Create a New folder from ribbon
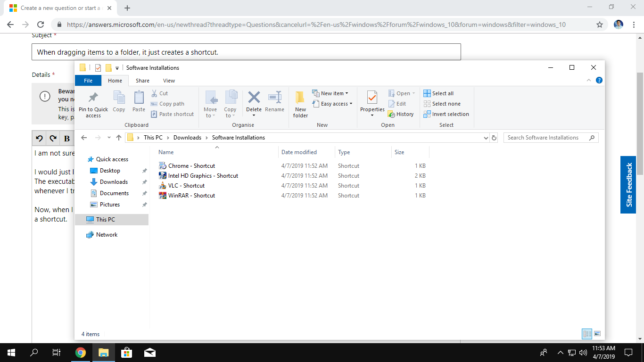The width and height of the screenshot is (644, 362). pos(300,104)
